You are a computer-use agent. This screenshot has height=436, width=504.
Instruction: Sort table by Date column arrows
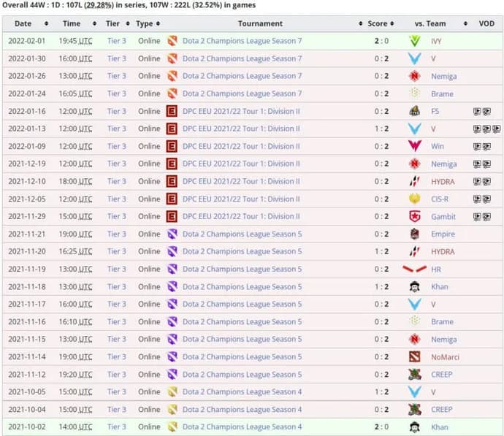click(47, 23)
